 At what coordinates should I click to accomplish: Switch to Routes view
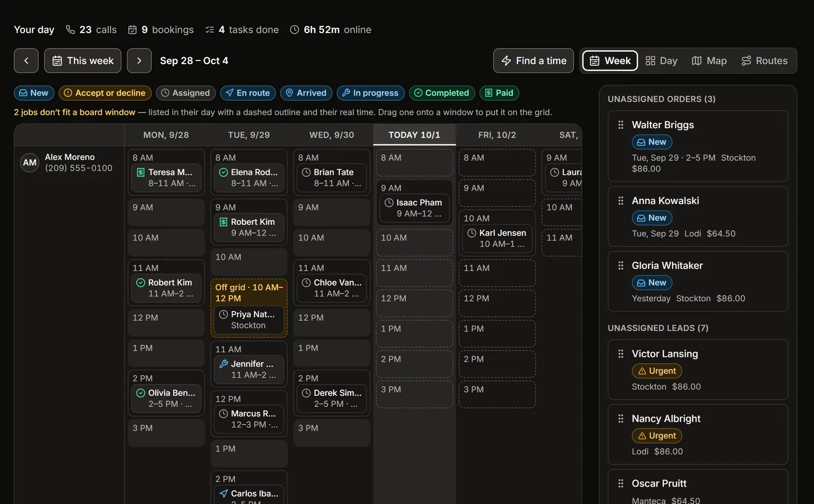click(764, 61)
